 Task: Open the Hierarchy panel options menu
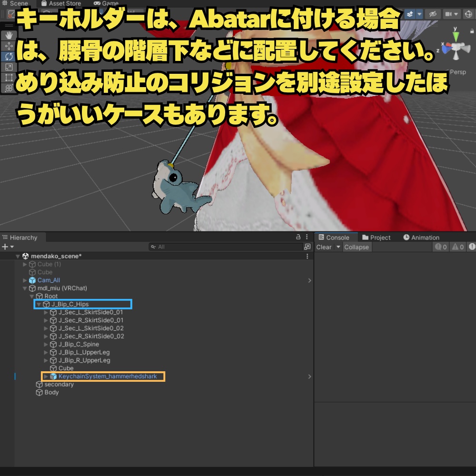click(307, 237)
